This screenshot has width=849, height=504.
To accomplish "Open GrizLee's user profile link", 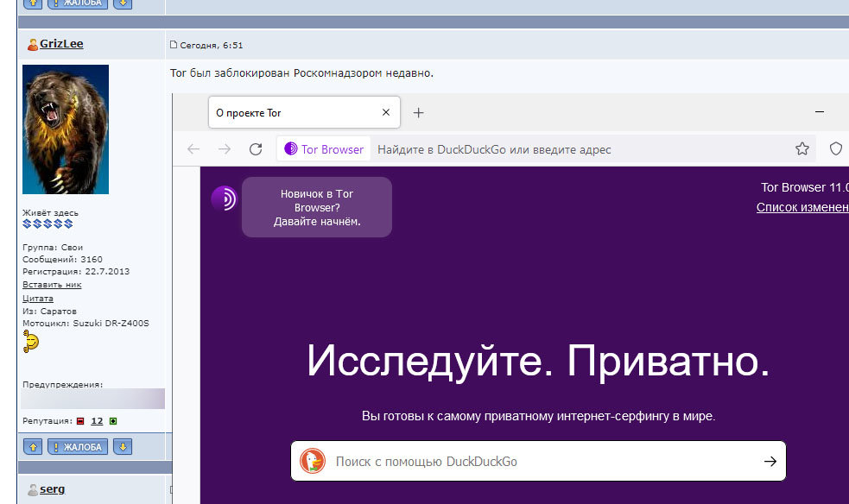I will [x=61, y=44].
